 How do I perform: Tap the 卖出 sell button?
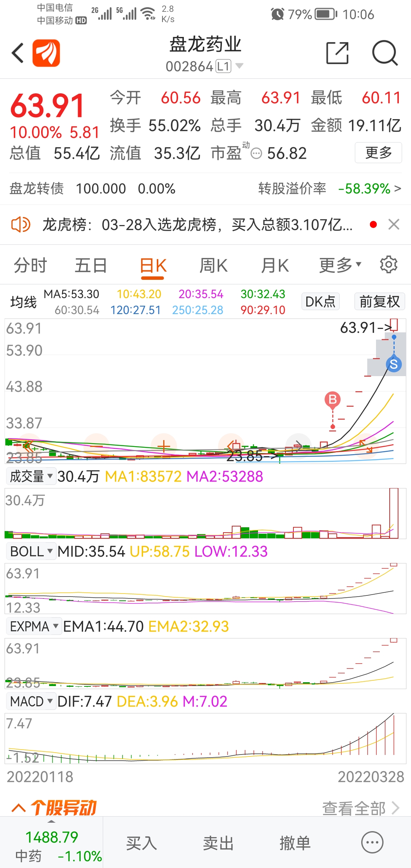tap(218, 843)
